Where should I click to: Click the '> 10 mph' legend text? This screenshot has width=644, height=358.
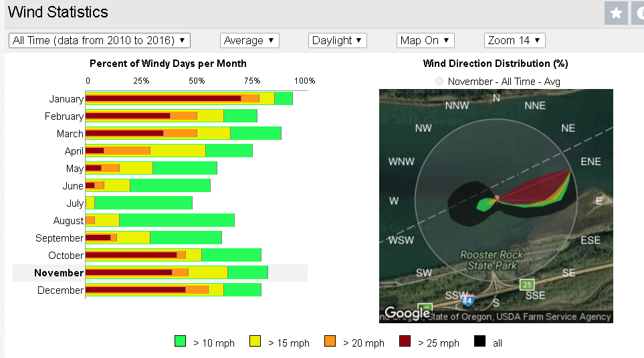(x=214, y=343)
